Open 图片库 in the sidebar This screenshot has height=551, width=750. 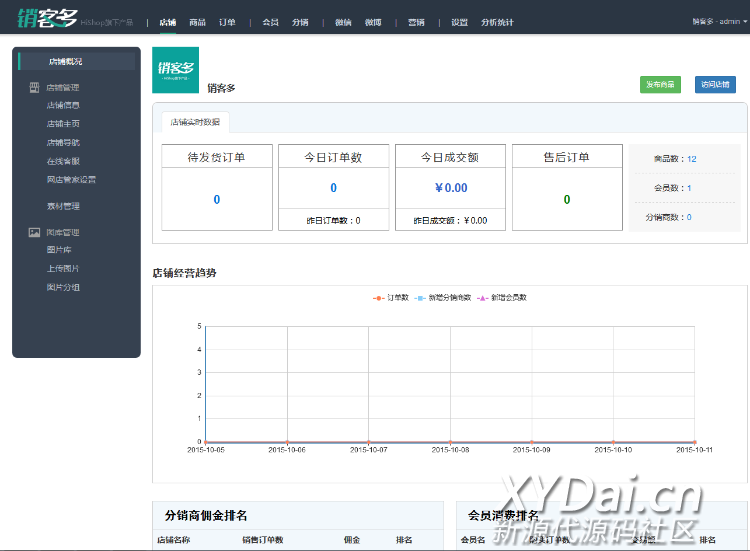click(59, 250)
